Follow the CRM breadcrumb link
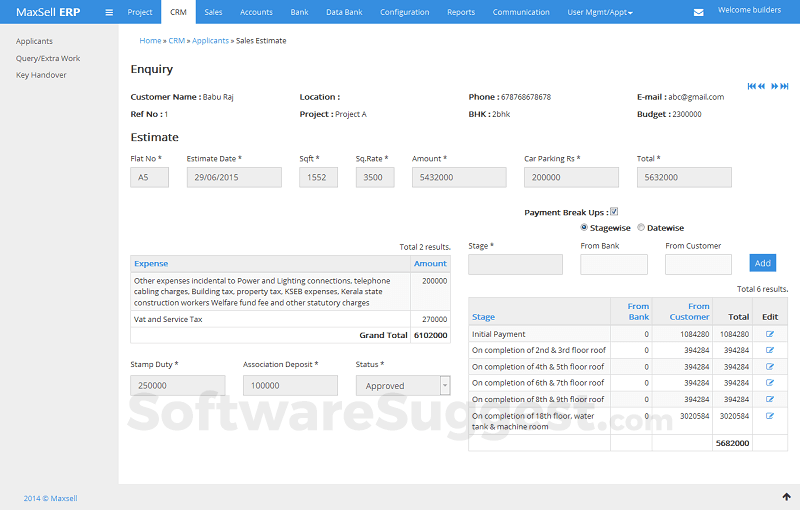The width and height of the screenshot is (800, 510). coord(177,41)
